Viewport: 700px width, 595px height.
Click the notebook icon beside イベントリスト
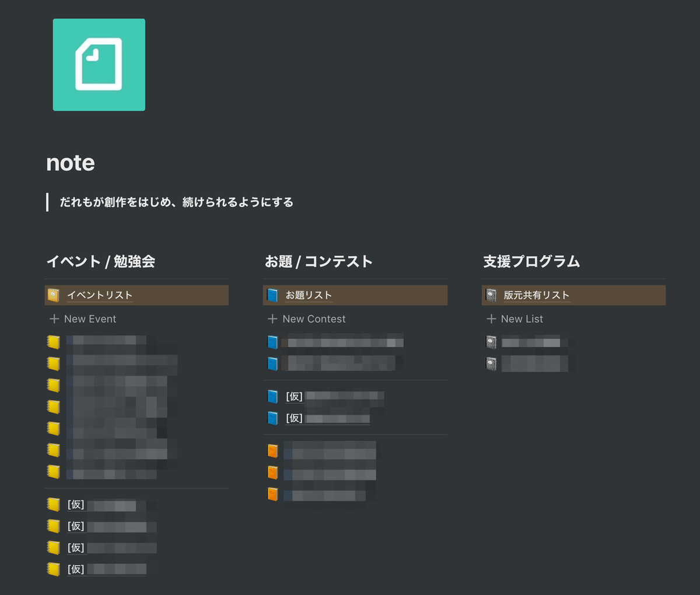tap(54, 295)
